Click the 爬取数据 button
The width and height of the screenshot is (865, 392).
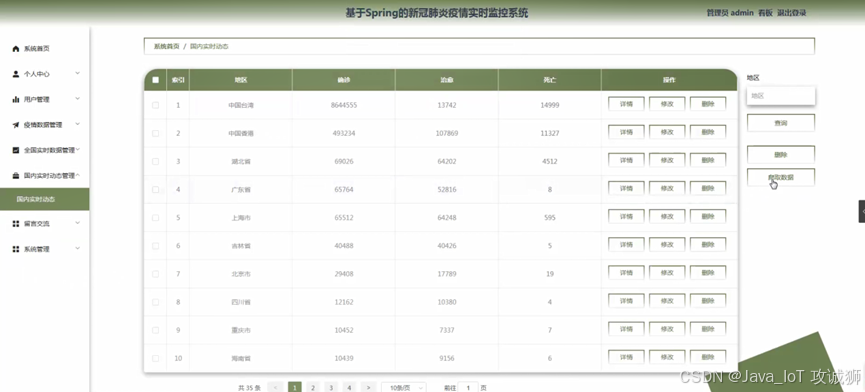(781, 178)
